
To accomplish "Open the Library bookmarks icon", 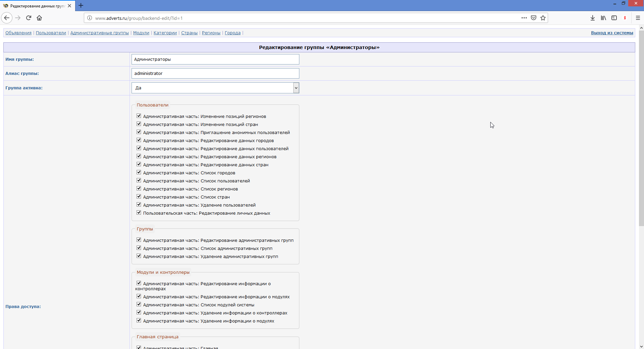I will click(603, 18).
